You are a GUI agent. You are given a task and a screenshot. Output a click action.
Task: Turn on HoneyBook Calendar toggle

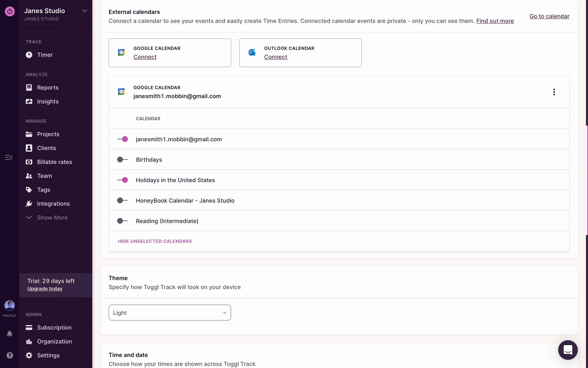tap(122, 201)
